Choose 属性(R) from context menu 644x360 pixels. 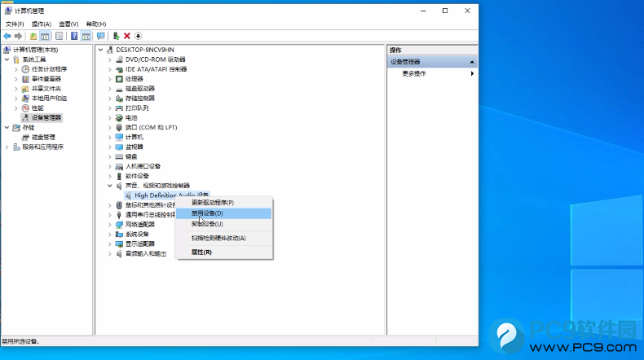point(224,252)
